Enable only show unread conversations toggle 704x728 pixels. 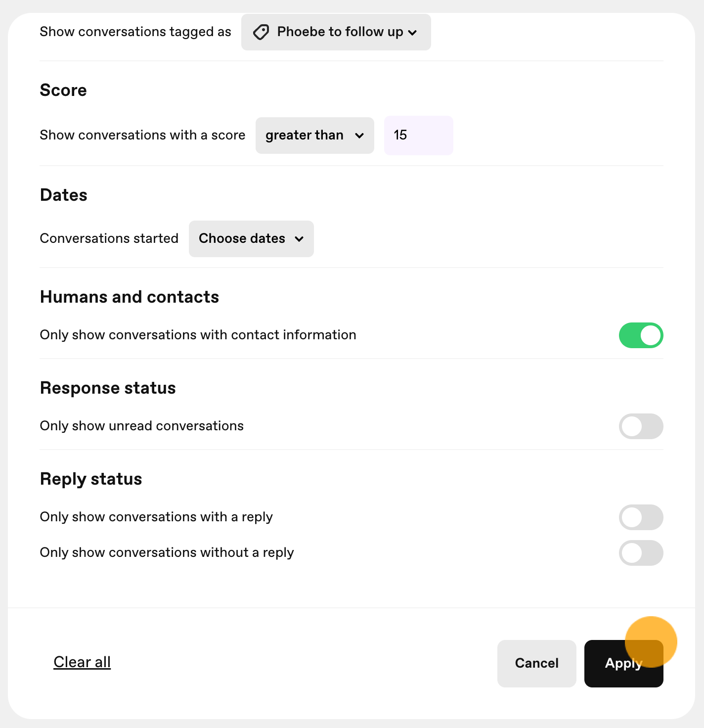click(x=641, y=426)
